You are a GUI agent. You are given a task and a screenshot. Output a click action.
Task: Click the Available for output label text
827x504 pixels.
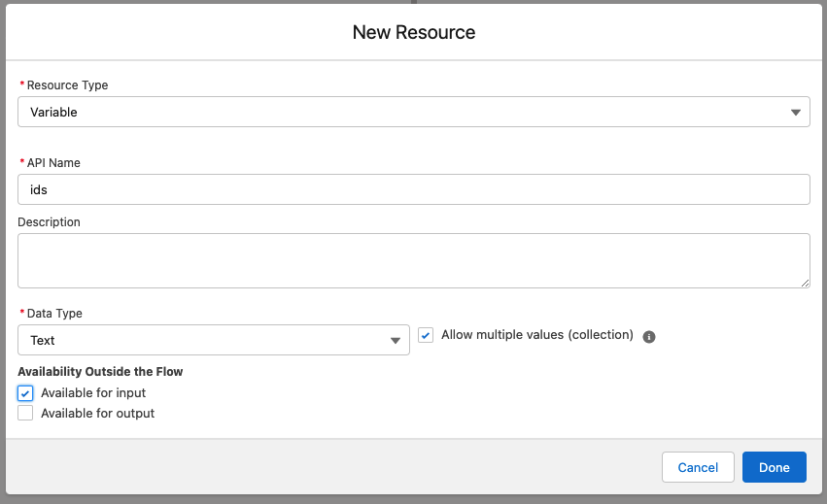coord(97,413)
